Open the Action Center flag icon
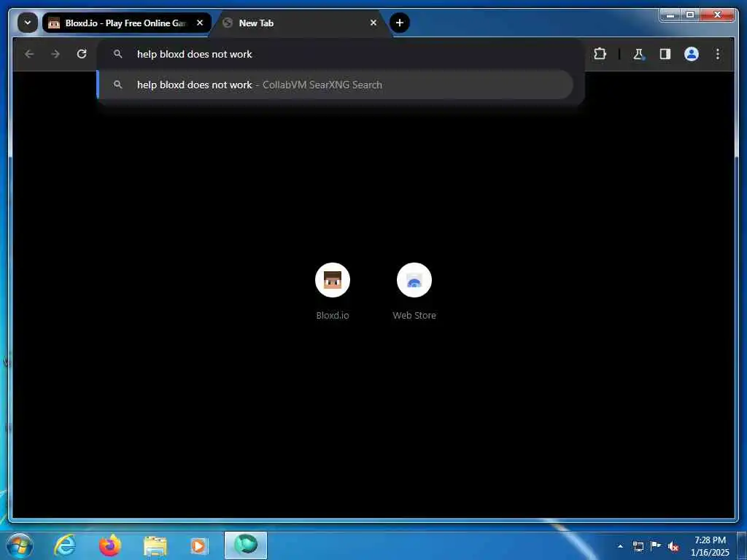The height and width of the screenshot is (560, 747). click(x=656, y=546)
